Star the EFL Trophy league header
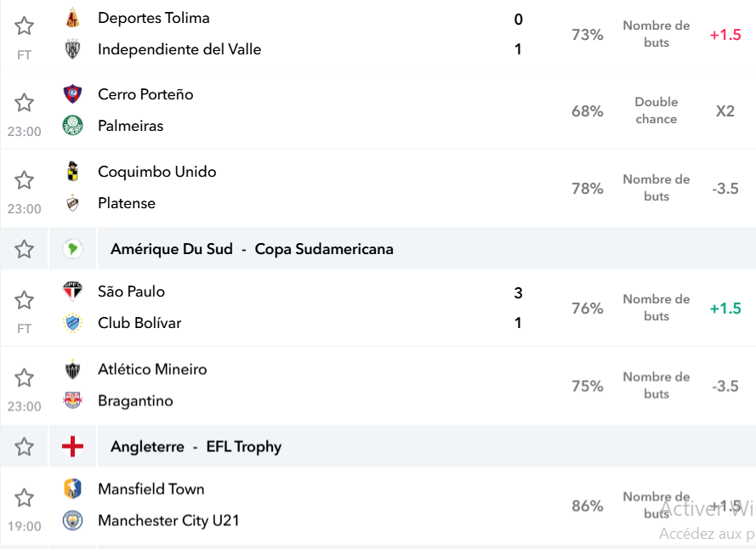 24,447
